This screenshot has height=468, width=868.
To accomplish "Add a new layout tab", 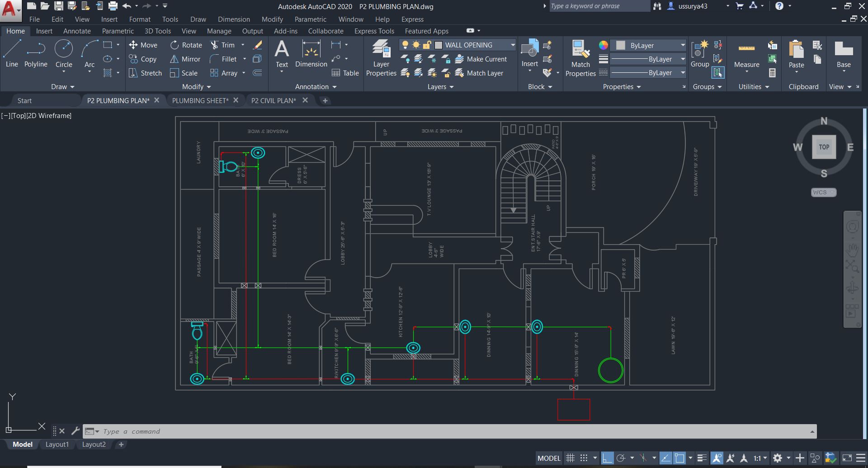I will pyautogui.click(x=121, y=444).
